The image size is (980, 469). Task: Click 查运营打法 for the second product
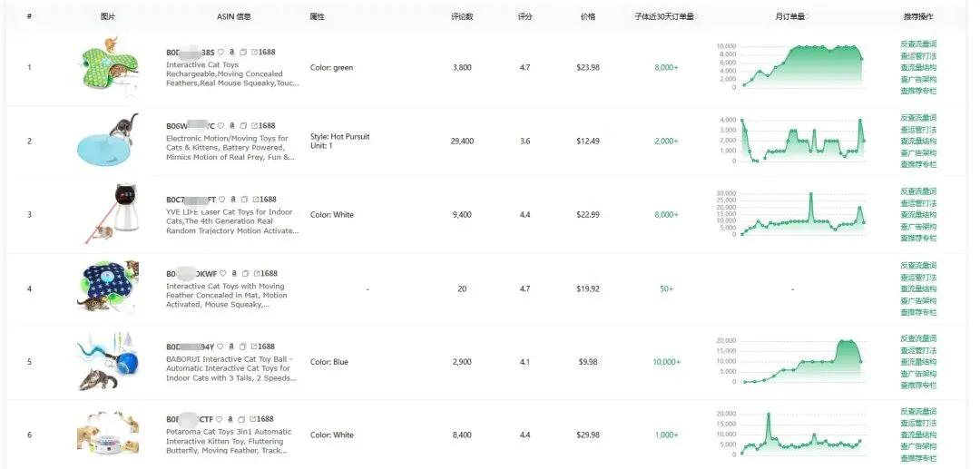917,130
